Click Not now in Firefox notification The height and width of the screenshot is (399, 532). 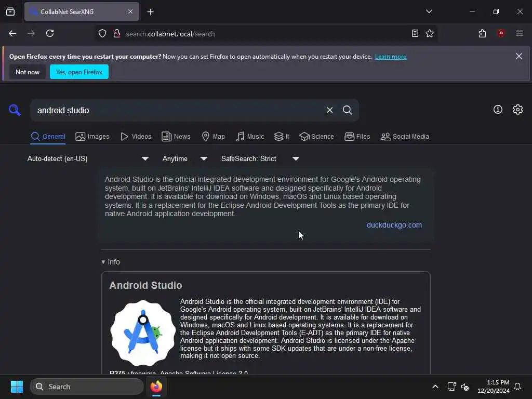pos(28,72)
